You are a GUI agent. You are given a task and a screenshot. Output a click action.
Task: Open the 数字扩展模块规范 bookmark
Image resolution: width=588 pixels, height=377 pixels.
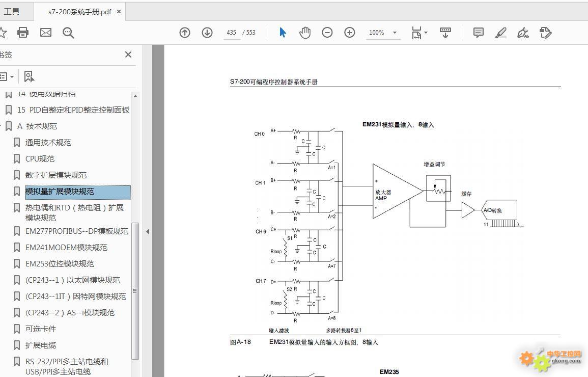point(56,175)
